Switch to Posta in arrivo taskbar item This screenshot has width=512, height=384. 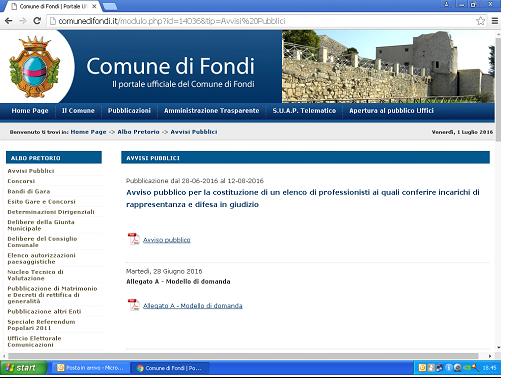click(x=91, y=368)
